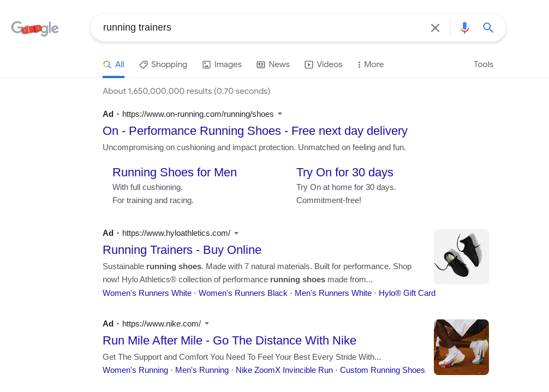Select the All tab label
Screen dimensions: 549x392
point(120,64)
